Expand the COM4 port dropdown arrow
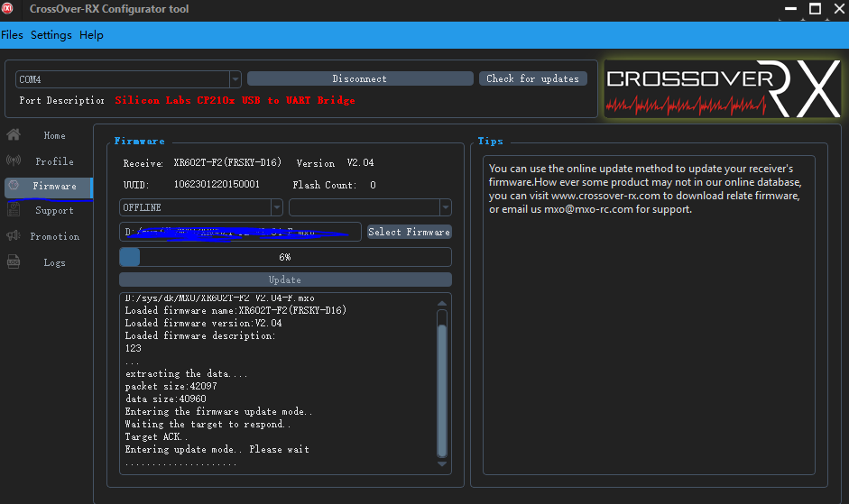Viewport: 849px width, 504px height. pos(235,79)
